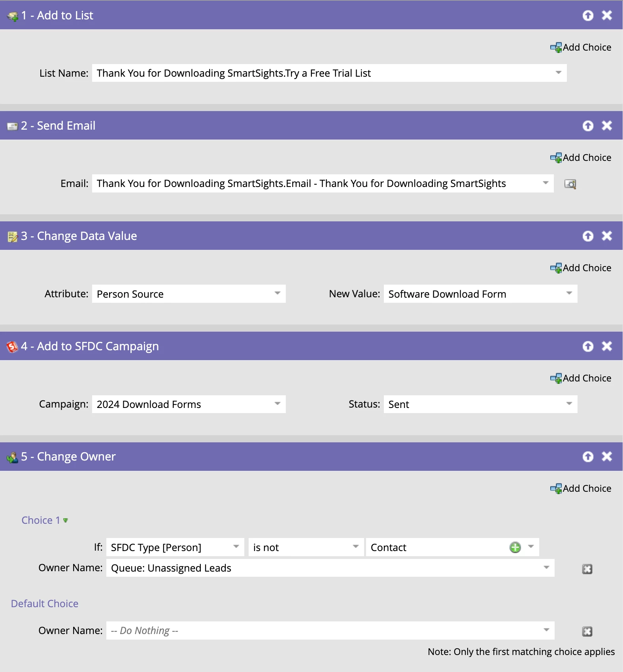Open the 'is not' operator dropdown

click(356, 547)
